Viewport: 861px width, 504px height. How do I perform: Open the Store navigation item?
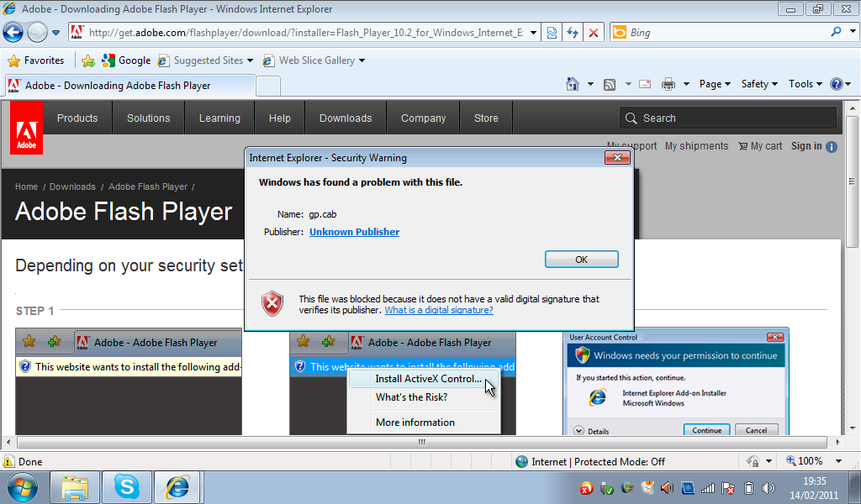coord(487,118)
